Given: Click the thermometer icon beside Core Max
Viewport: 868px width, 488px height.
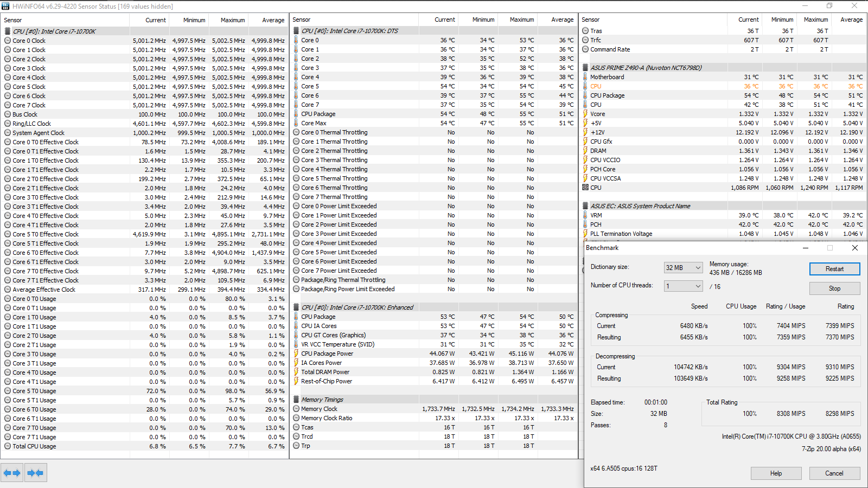Looking at the screenshot, I should click(296, 123).
